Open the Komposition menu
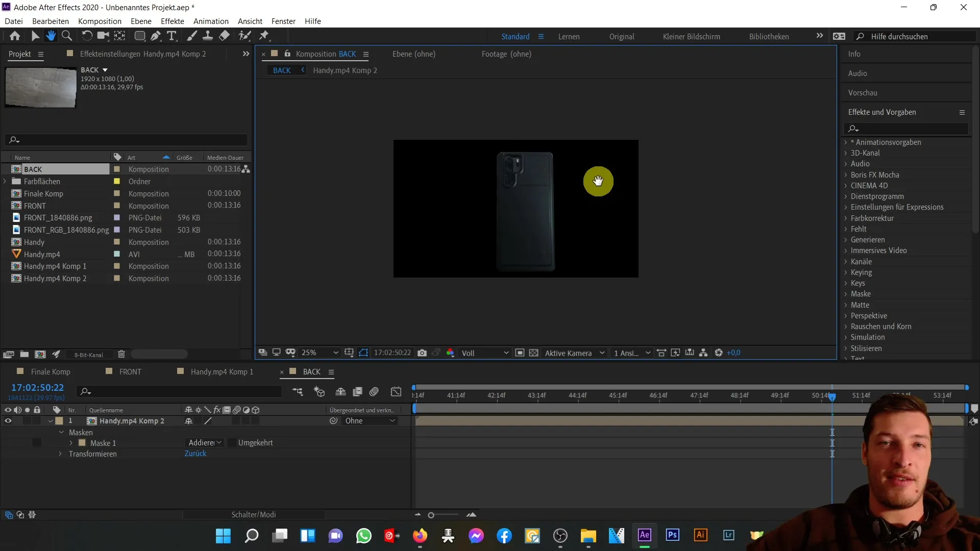This screenshot has width=980, height=551. 100,21
